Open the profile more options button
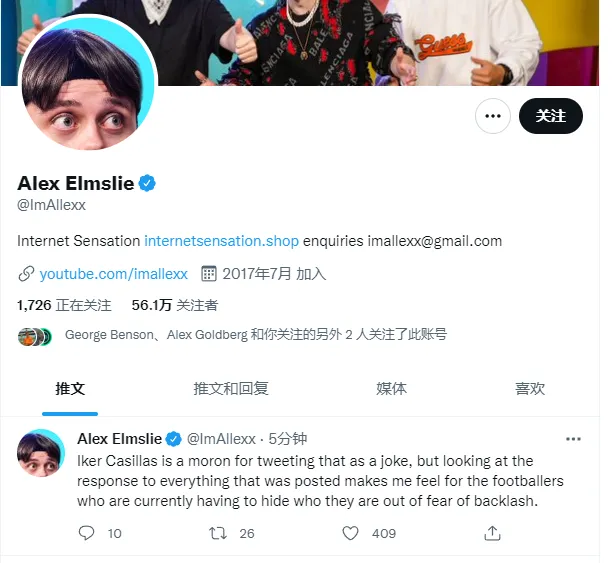The image size is (614, 563). click(x=493, y=116)
